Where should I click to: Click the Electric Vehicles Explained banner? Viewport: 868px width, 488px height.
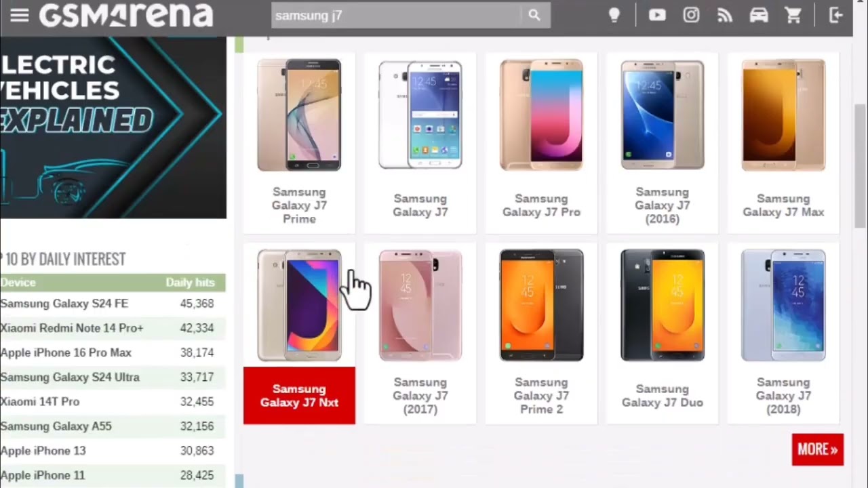coord(113,127)
